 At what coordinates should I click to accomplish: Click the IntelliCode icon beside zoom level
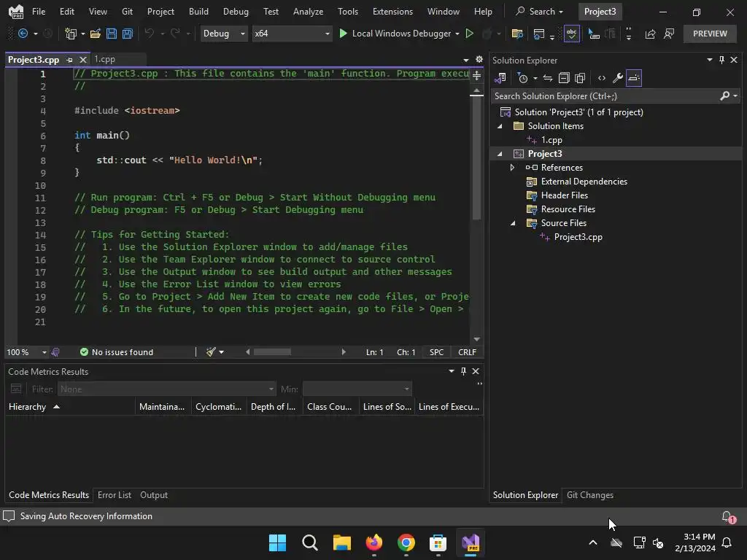(55, 352)
